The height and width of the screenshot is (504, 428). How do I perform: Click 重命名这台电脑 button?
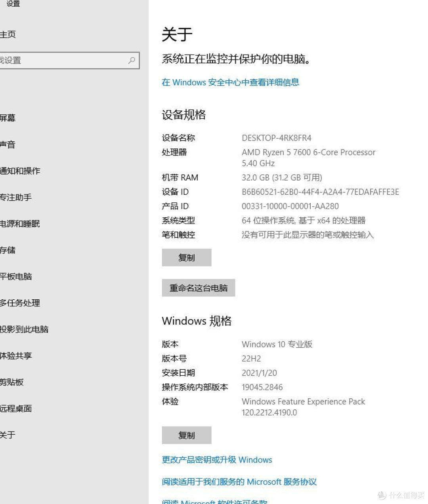coord(199,288)
